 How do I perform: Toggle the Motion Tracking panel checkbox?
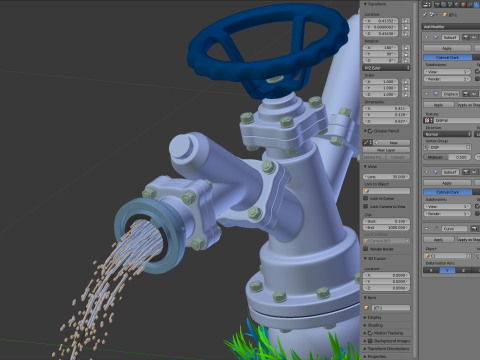pos(370,333)
